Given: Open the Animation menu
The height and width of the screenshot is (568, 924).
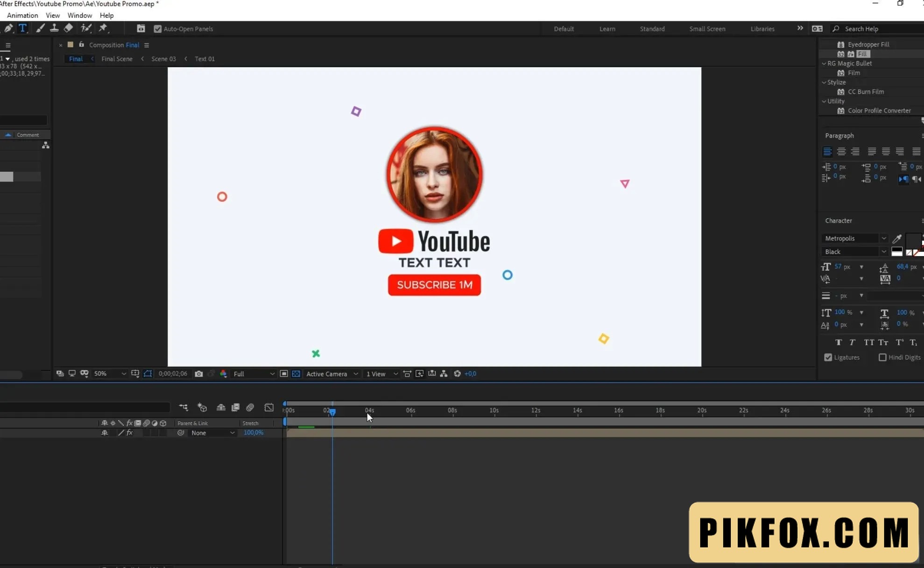Looking at the screenshot, I should (22, 15).
